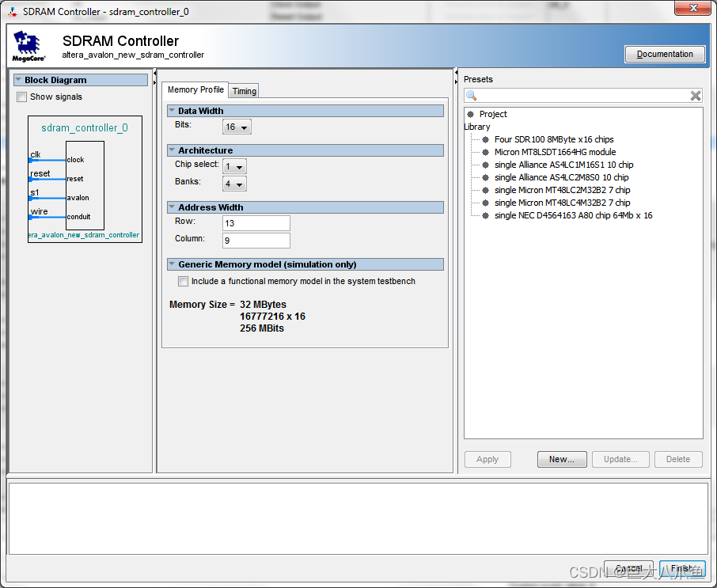This screenshot has height=588, width=717.
Task: Open the Chip select dropdown
Action: coord(234,166)
